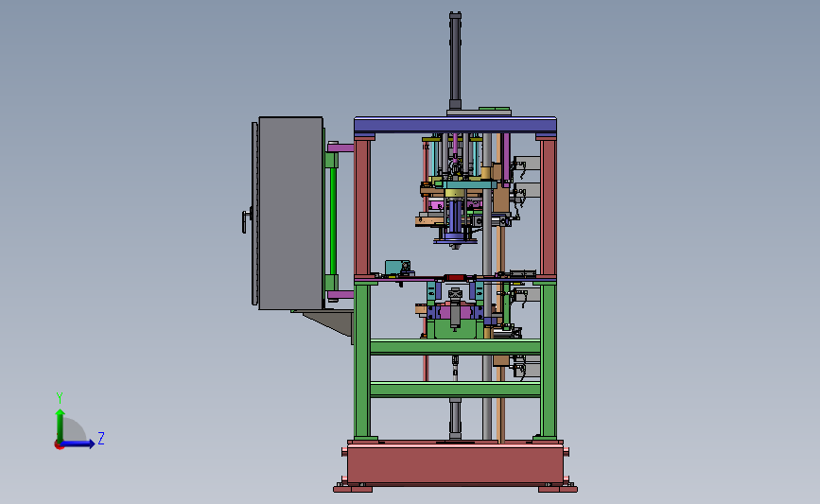Select the small red part on middle plate
This screenshot has width=820, height=504.
point(454,278)
